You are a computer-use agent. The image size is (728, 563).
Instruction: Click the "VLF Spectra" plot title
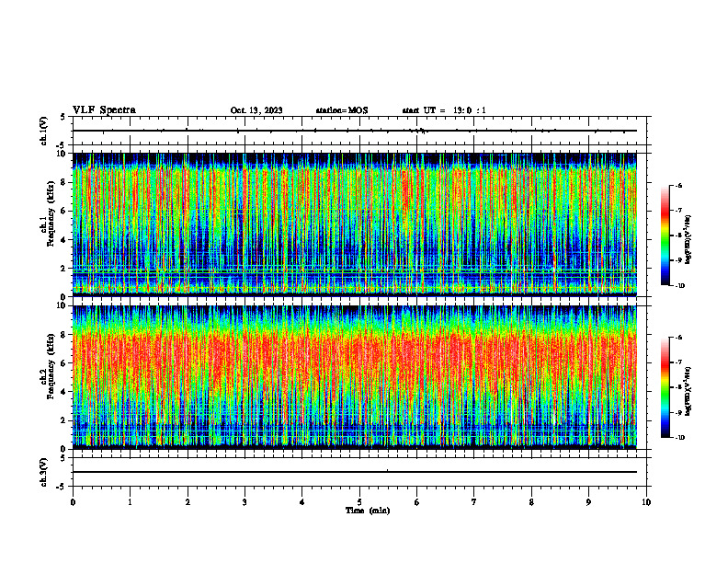tap(104, 110)
